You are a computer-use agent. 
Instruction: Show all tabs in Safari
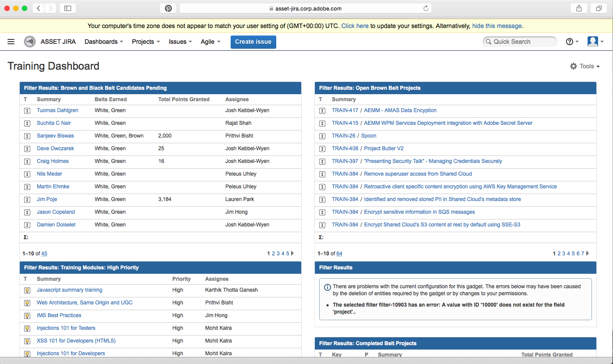click(599, 8)
